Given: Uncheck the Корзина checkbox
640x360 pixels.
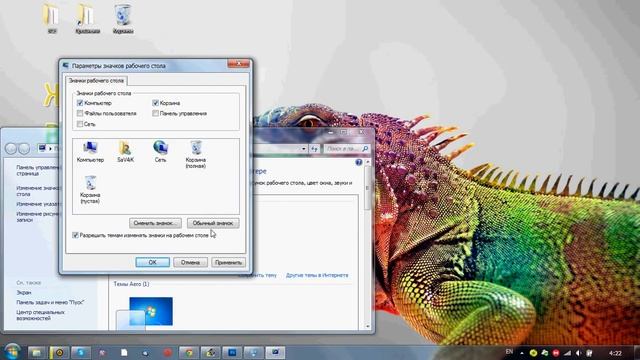Looking at the screenshot, I should (x=156, y=103).
